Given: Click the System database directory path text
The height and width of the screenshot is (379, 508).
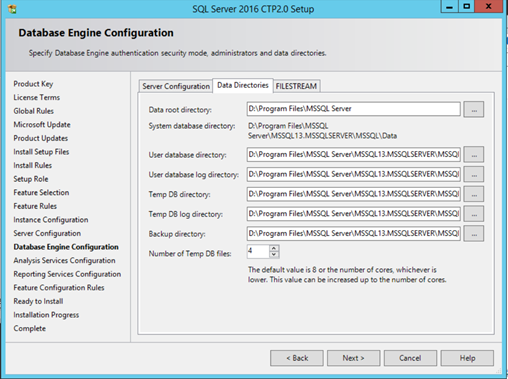Looking at the screenshot, I should [x=322, y=131].
